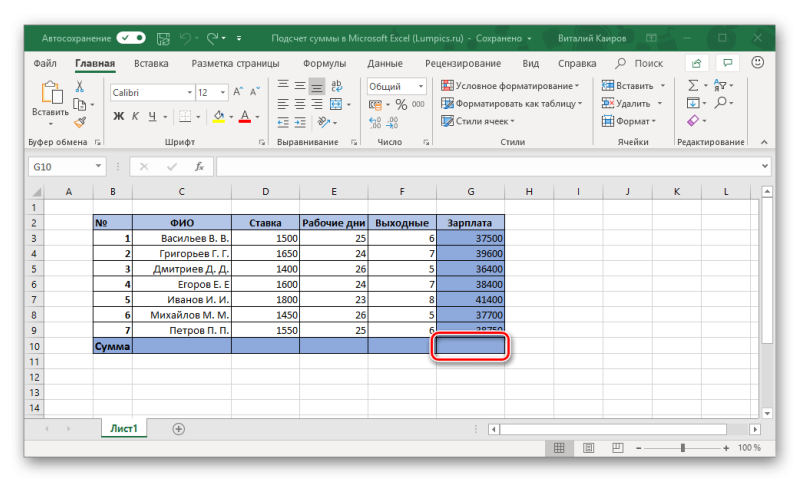Click the Clear eraser icon

693,121
